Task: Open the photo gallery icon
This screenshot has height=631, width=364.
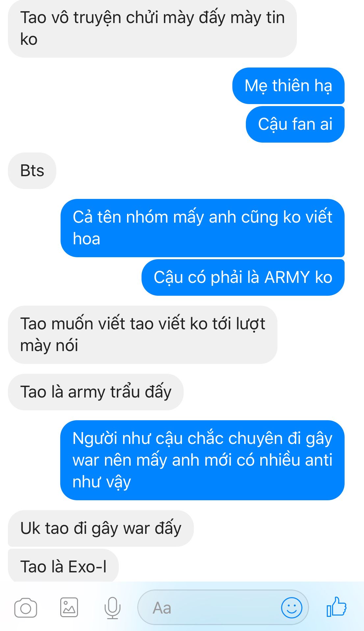Action: [x=69, y=607]
